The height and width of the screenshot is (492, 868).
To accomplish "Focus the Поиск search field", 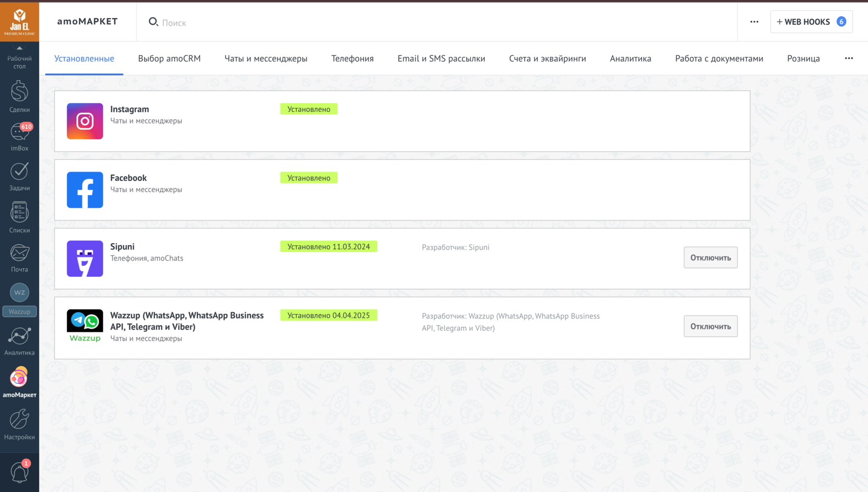I will [437, 22].
